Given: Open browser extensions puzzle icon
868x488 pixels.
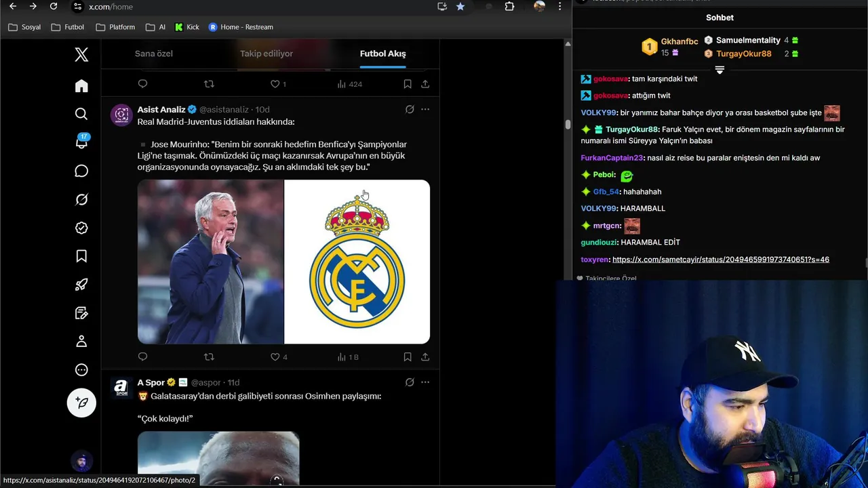Looking at the screenshot, I should coord(509,6).
